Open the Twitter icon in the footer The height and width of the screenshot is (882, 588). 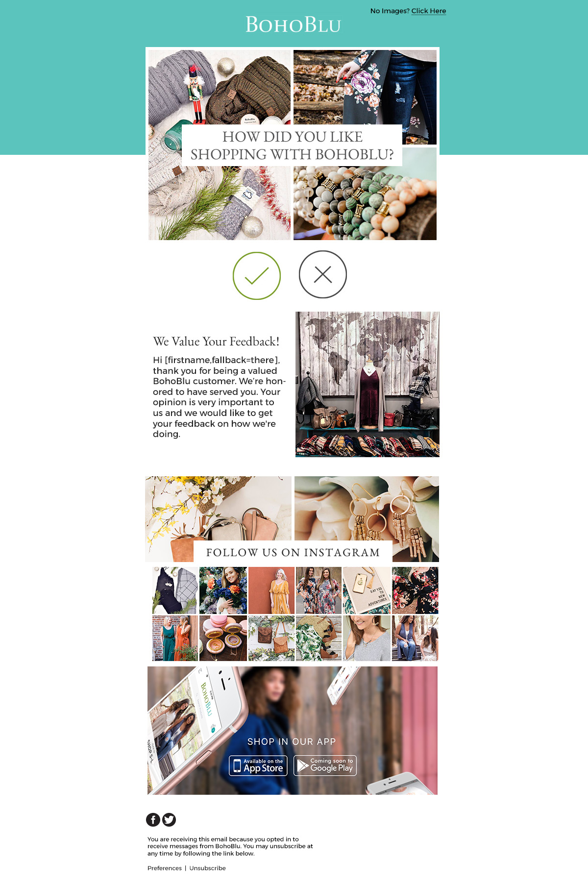point(169,819)
